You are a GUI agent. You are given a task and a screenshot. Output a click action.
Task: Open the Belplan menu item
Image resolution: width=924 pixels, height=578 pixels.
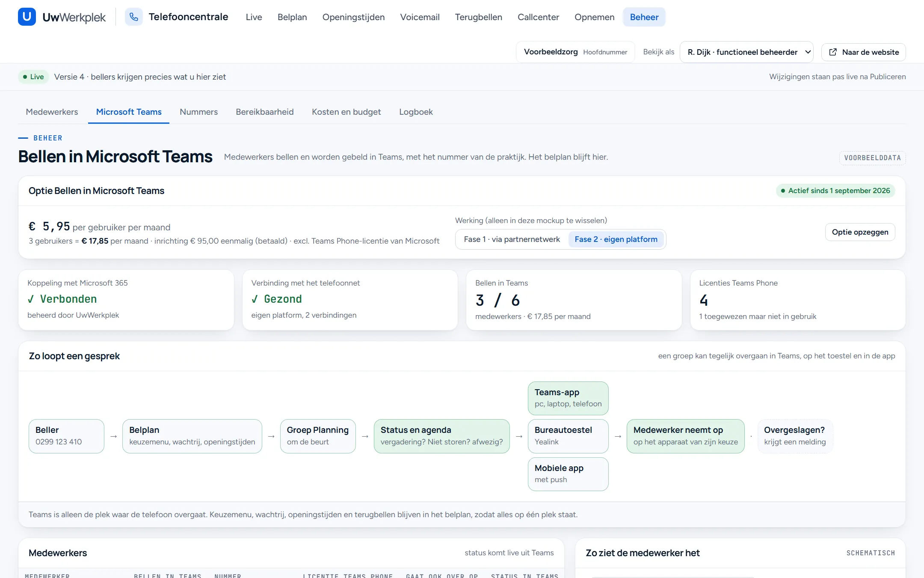(x=292, y=17)
